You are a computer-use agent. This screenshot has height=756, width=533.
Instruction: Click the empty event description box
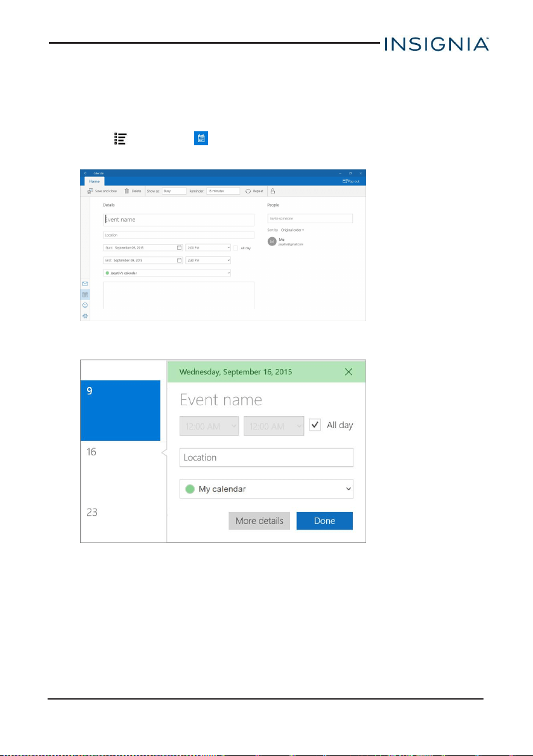178,295
